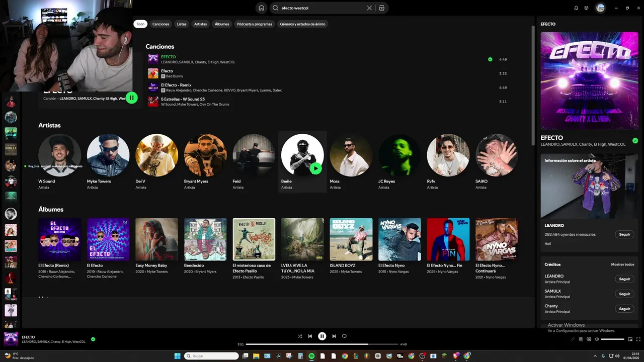
Task: Open the Browse icon beside search bar
Action: click(382, 8)
